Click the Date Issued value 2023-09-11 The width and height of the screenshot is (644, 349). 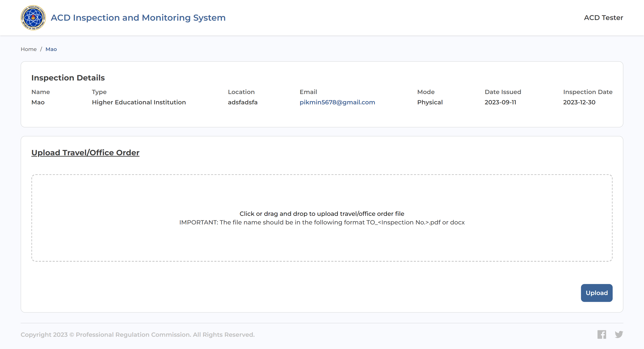[500, 102]
